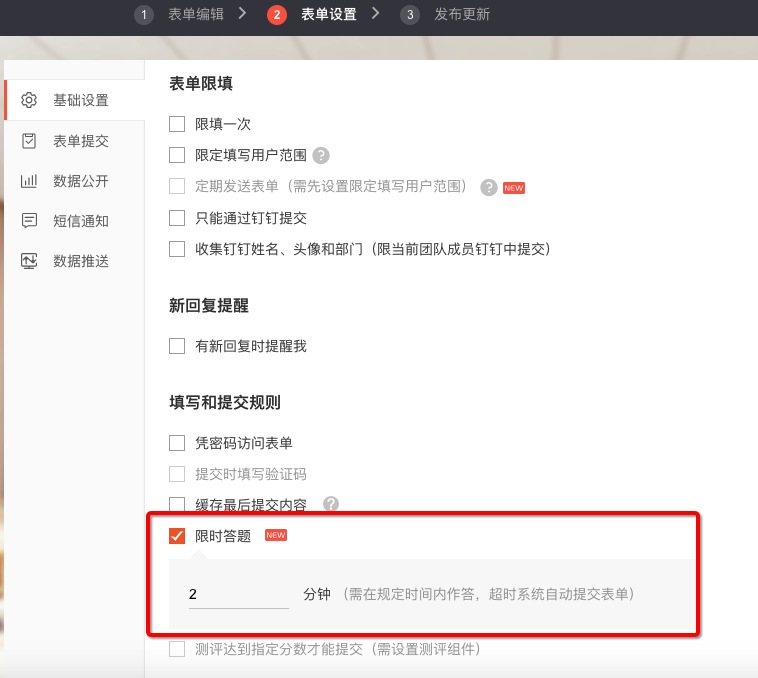Enable the 限填一次 checkbox
The image size is (758, 678).
click(x=177, y=124)
